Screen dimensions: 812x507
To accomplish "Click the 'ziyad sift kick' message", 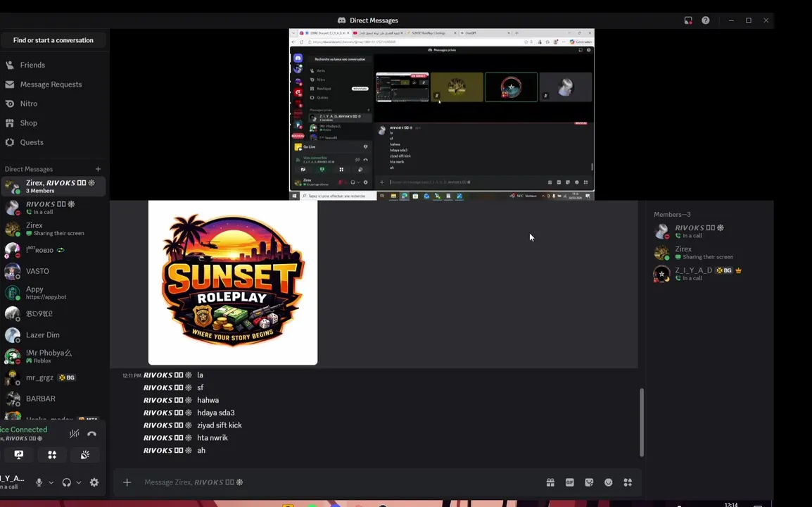I will tap(220, 425).
